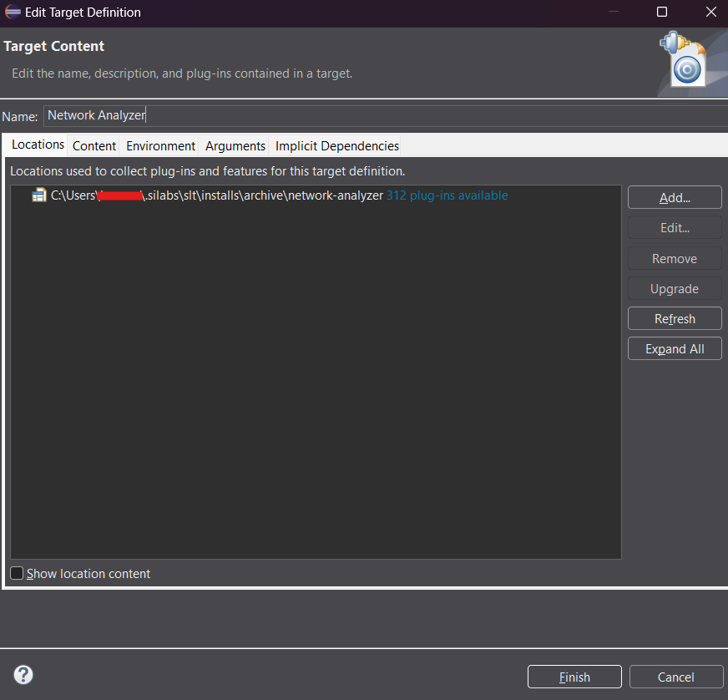Toggle Show location content checkbox

pos(17,573)
